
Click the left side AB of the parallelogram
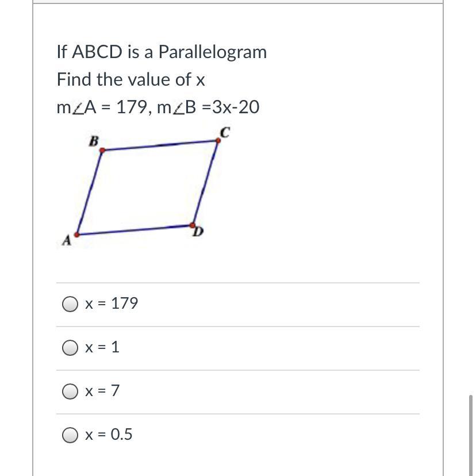point(90,193)
